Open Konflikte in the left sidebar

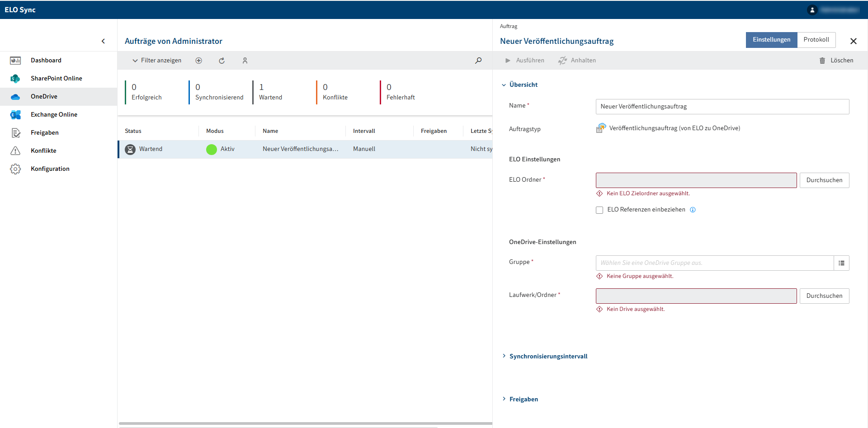click(43, 151)
